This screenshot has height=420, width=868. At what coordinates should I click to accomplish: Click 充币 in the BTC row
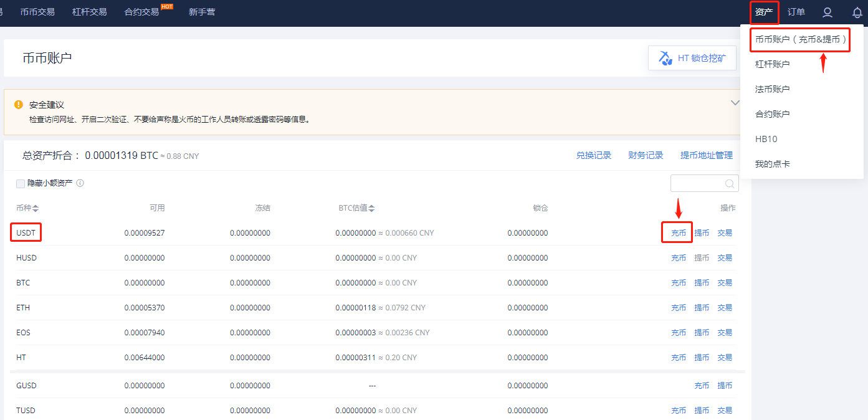point(679,283)
